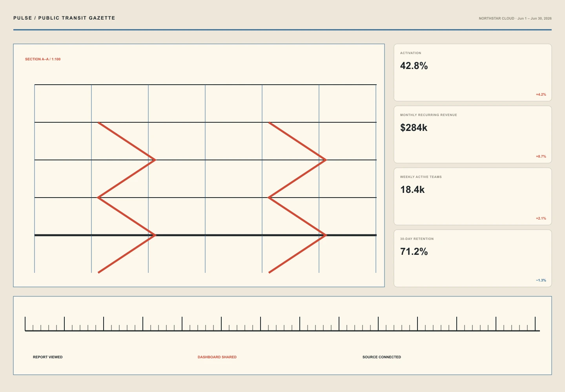
Task: Click the 71.2% retention value
Action: coord(414,251)
